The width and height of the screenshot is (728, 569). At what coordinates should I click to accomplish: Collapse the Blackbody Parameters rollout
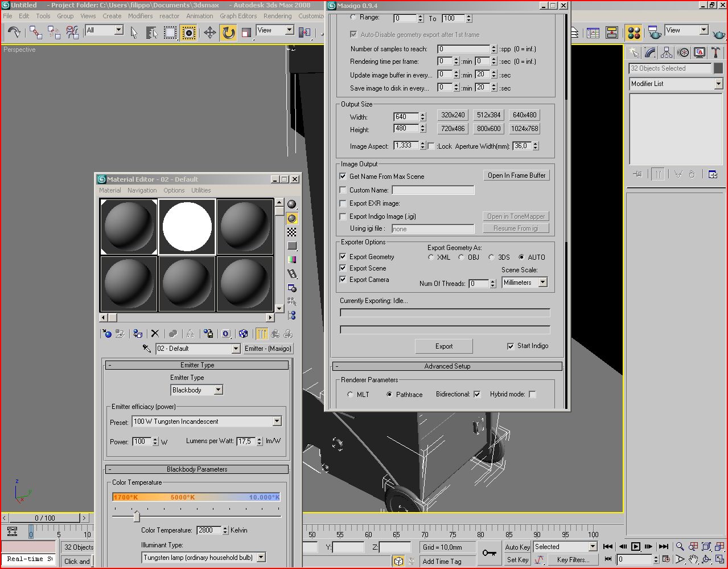point(197,469)
